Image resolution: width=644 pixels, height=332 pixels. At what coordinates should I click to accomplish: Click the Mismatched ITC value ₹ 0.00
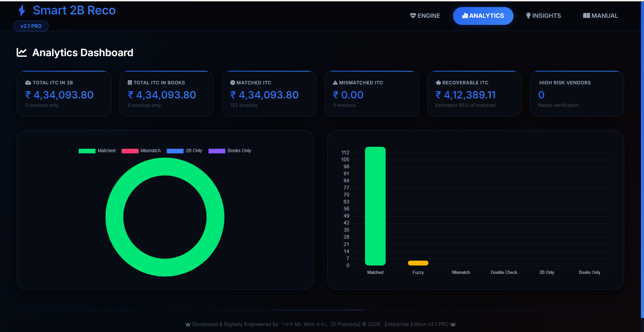[x=348, y=95]
